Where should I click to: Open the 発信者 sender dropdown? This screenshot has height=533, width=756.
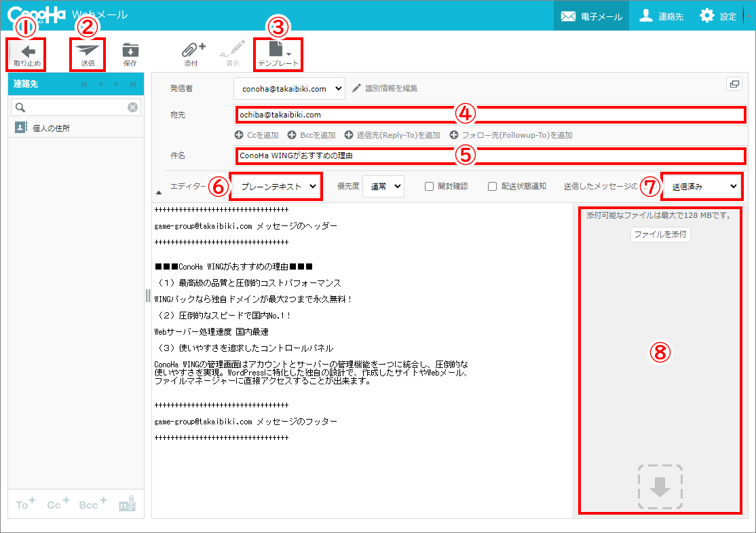289,89
